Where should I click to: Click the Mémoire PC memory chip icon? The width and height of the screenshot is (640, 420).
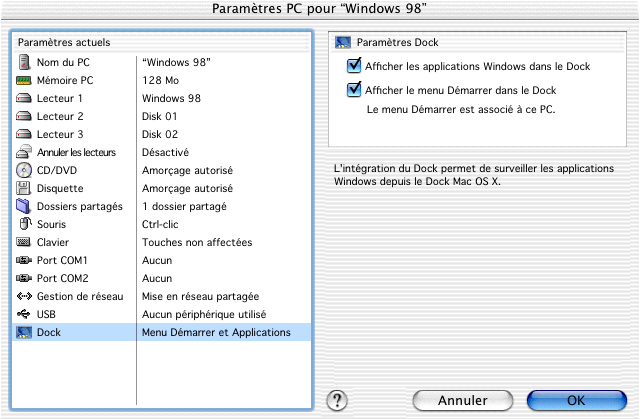[x=24, y=80]
